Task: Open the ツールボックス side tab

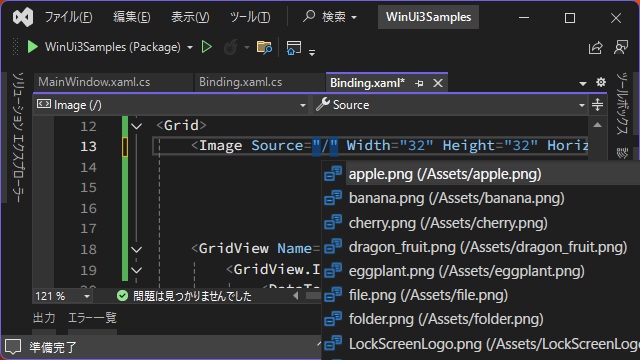Action: click(622, 103)
